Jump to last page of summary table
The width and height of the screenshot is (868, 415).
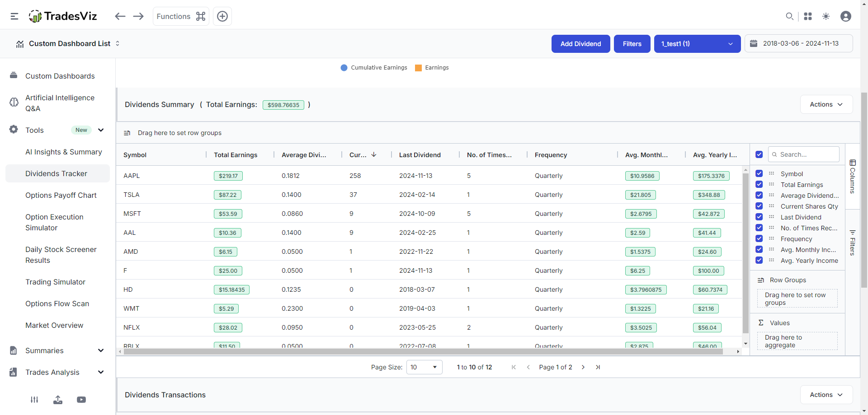pos(598,367)
